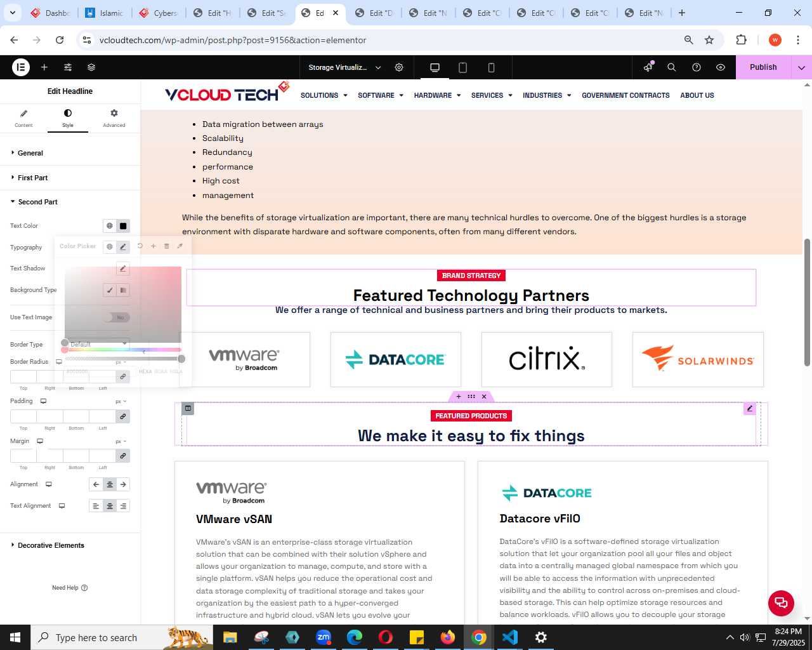Screen dimensions: 812x650
Task: Edit Text Shadow with the pencil icon
Action: click(123, 269)
